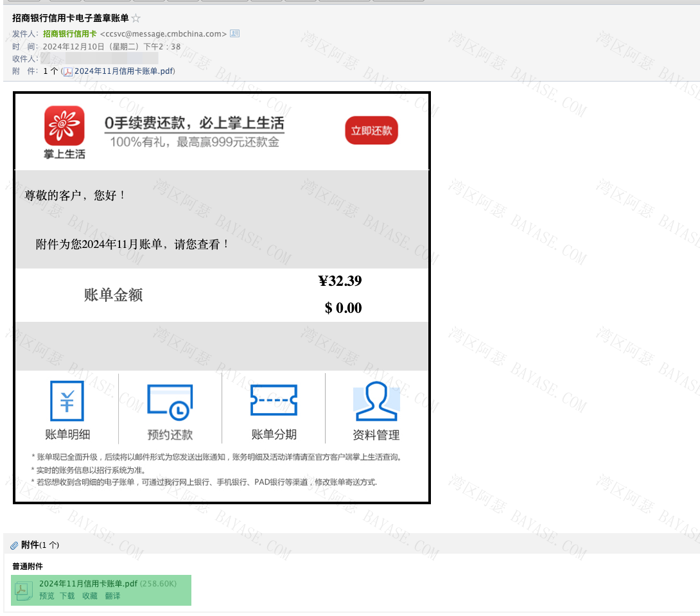Preview the attachment via 预览
This screenshot has width=700, height=616.
click(x=46, y=596)
